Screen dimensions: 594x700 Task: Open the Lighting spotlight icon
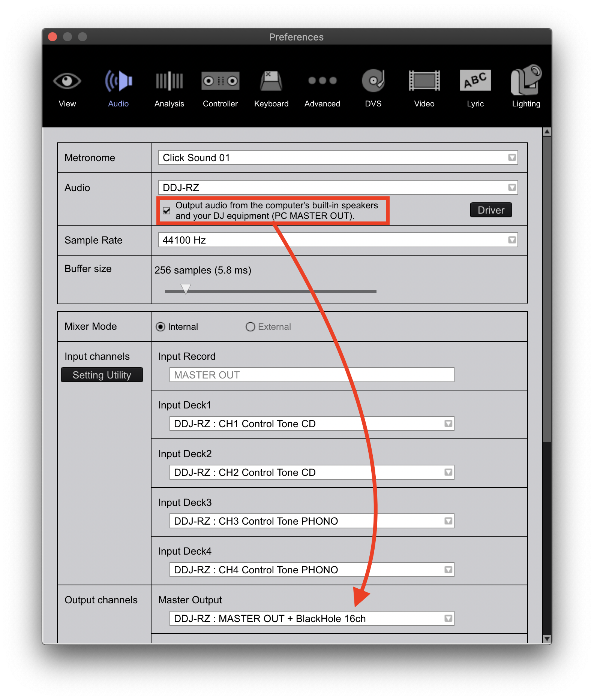(x=526, y=80)
